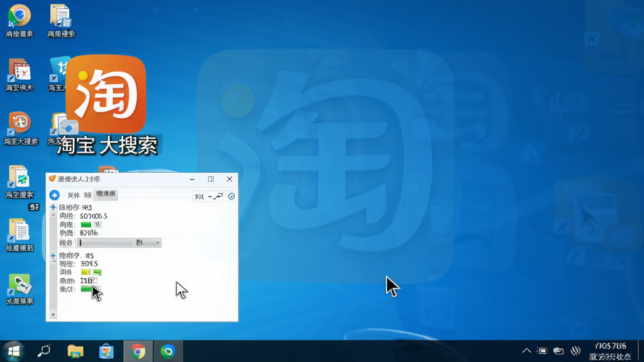
Task: Minimize the small app window
Action: tap(192, 179)
